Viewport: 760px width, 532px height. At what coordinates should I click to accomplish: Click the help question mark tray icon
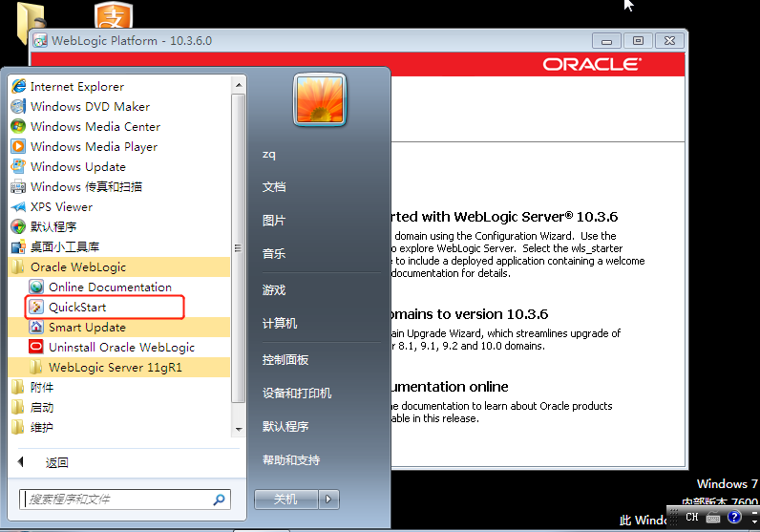tap(734, 517)
